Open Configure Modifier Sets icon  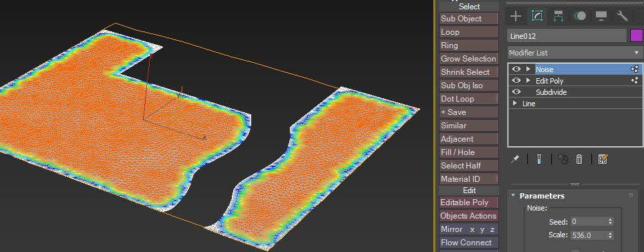click(x=603, y=159)
